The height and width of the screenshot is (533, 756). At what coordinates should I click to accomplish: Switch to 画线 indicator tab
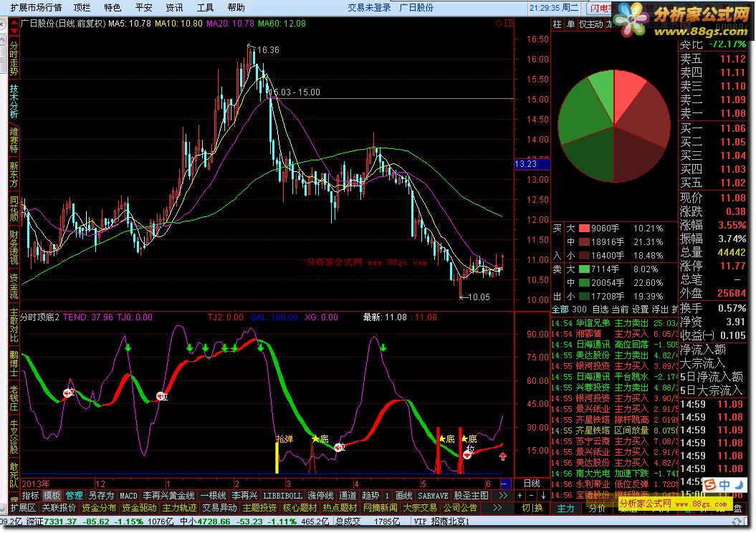pyautogui.click(x=404, y=496)
